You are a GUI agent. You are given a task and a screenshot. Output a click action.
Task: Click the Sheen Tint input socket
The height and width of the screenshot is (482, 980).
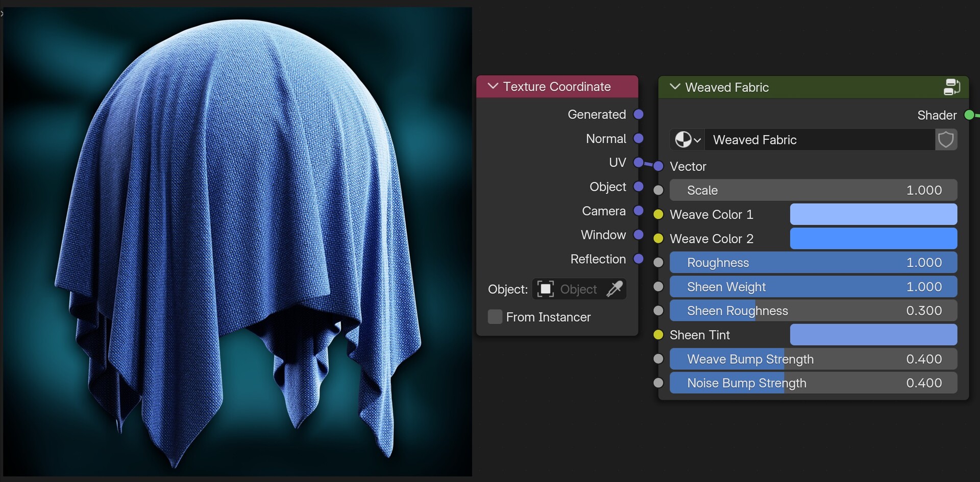point(658,334)
